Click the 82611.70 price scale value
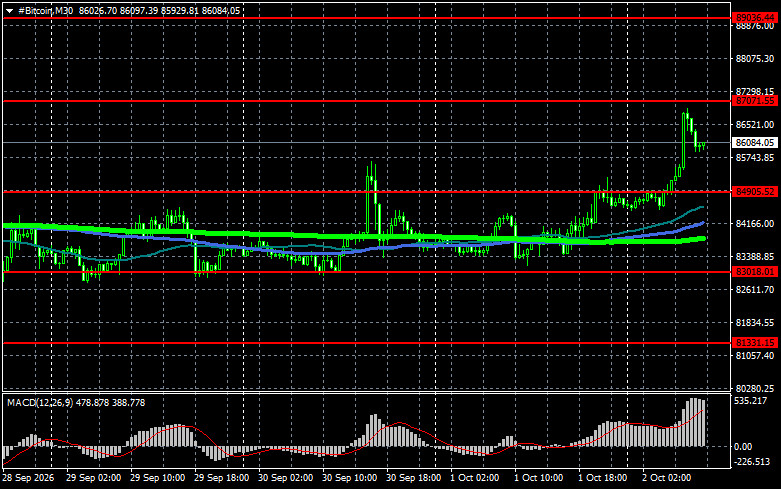This screenshot has height=489, width=781. [x=755, y=289]
